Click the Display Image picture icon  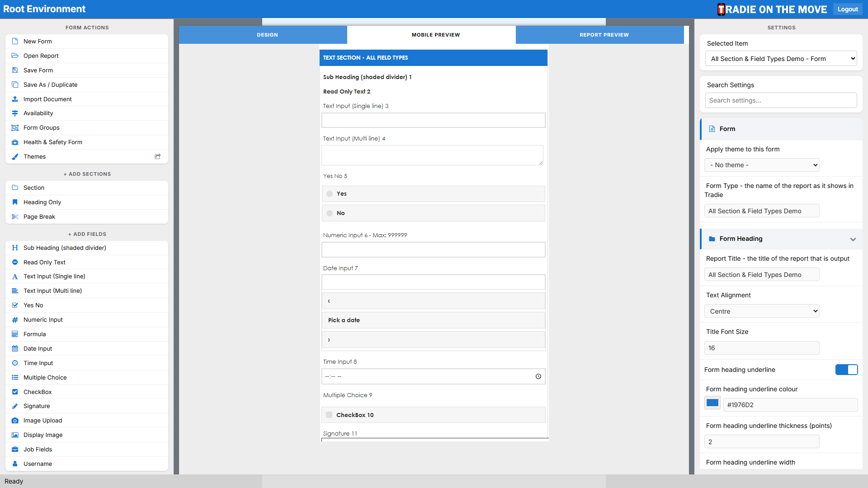15,435
